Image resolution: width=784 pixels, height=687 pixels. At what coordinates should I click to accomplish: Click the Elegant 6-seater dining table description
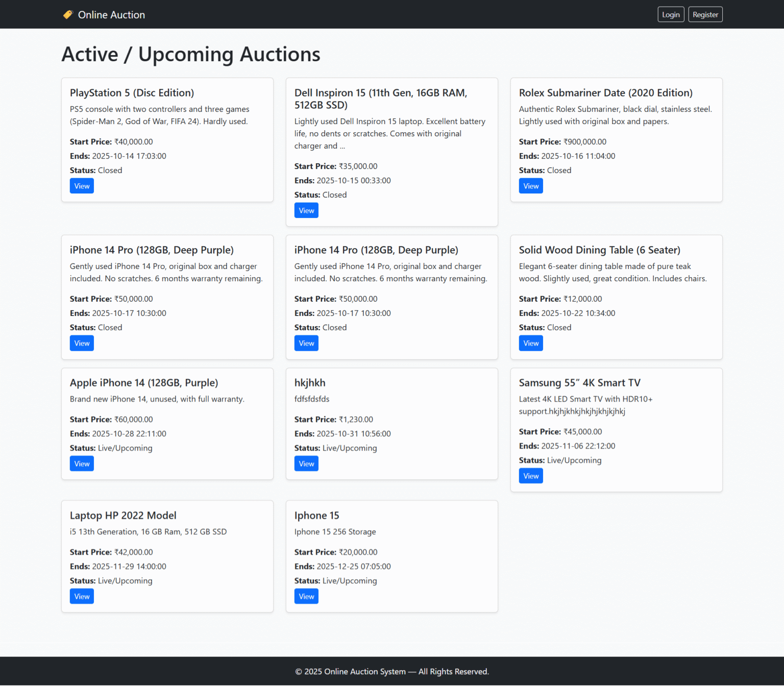pyautogui.click(x=613, y=273)
